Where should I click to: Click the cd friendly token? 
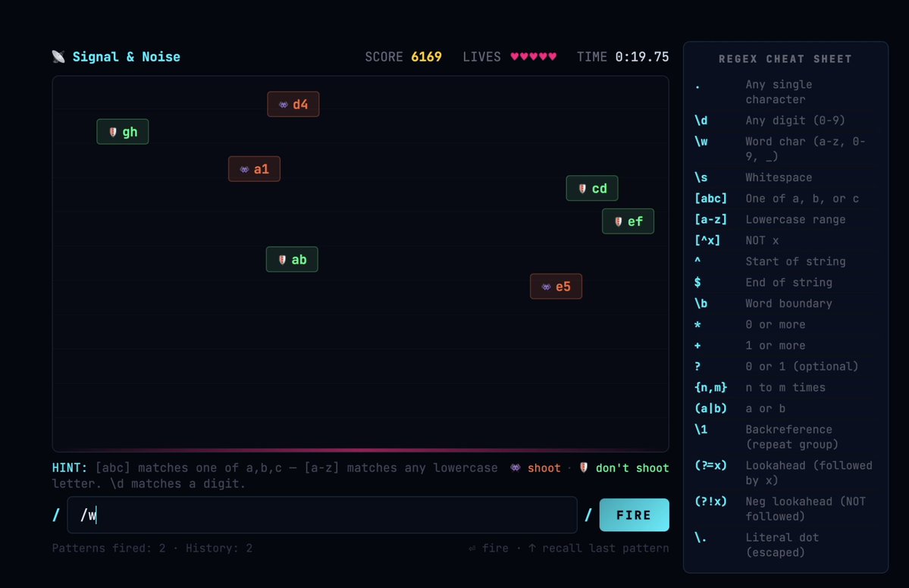[592, 188]
